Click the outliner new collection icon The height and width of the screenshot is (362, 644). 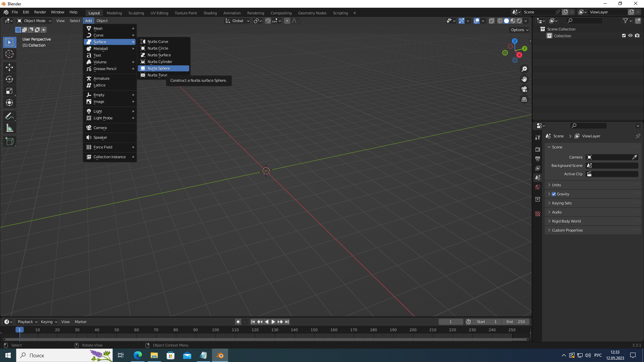click(x=638, y=21)
